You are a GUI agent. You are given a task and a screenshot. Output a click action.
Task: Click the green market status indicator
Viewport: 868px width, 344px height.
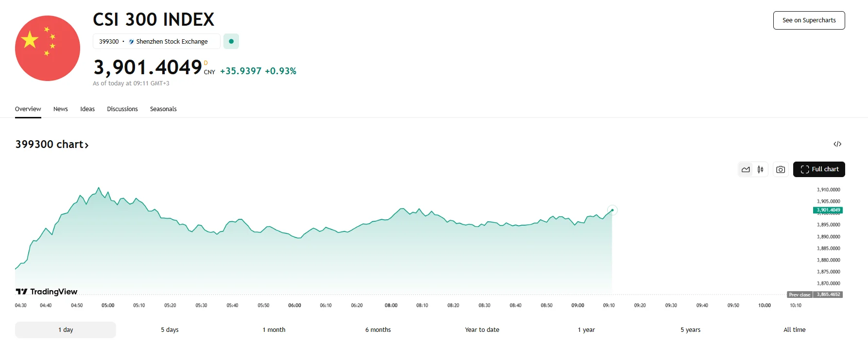coord(231,41)
